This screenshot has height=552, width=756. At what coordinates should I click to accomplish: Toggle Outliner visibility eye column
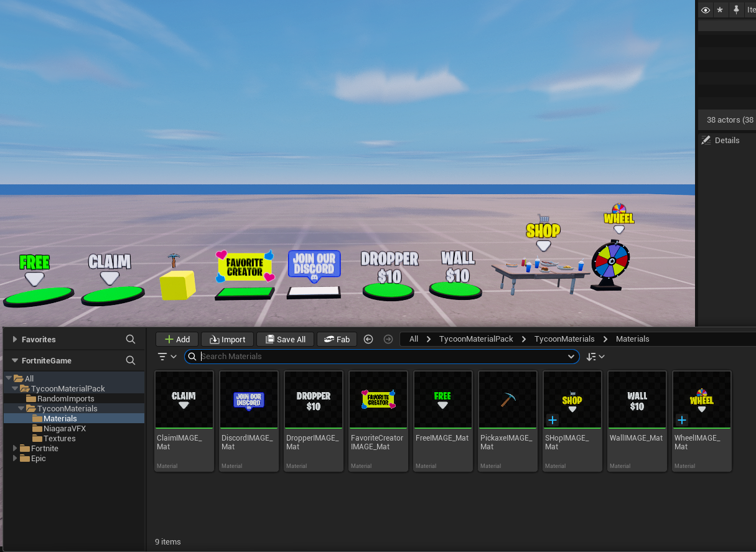(706, 10)
